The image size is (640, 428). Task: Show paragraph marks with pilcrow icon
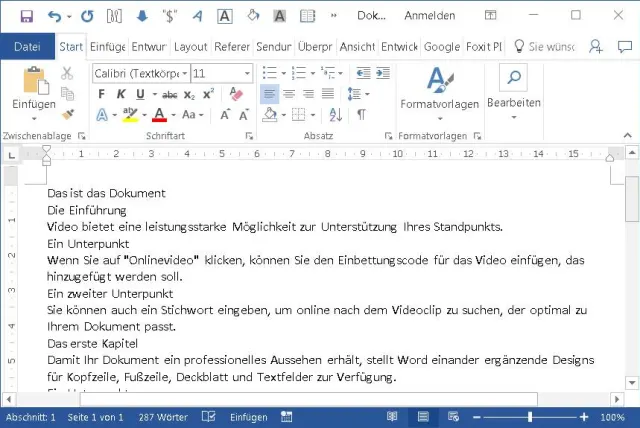click(362, 115)
